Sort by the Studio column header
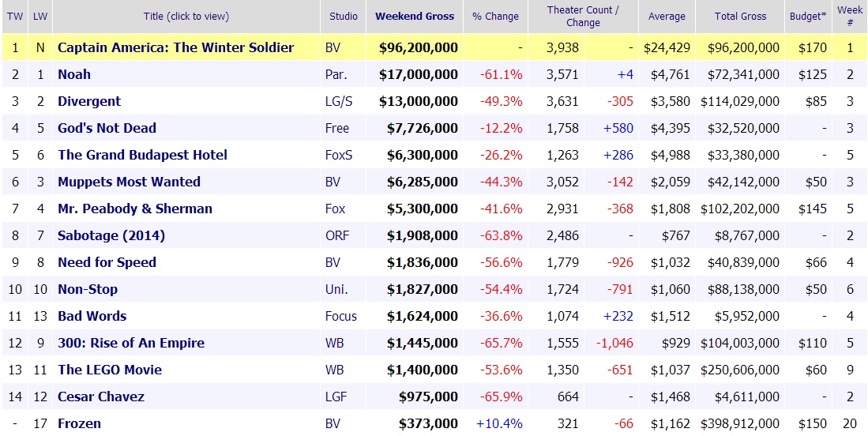The height and width of the screenshot is (436, 868). point(343,16)
